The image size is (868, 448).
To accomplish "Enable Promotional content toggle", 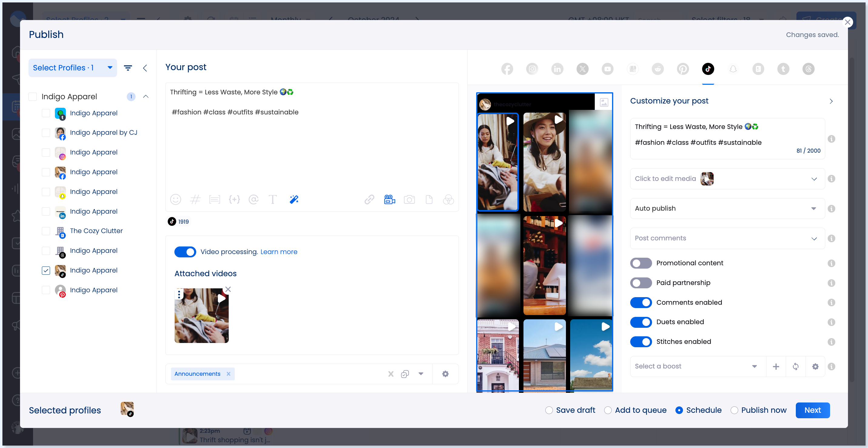I will tap(641, 263).
